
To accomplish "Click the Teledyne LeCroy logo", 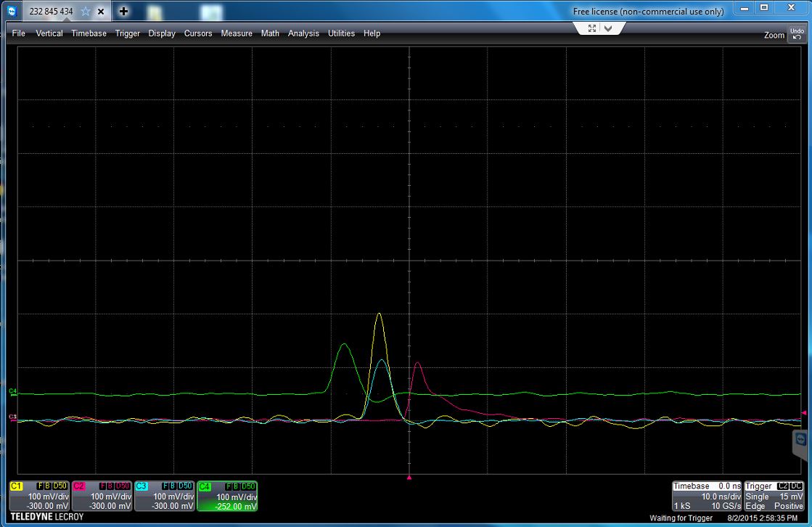I will tap(47, 517).
